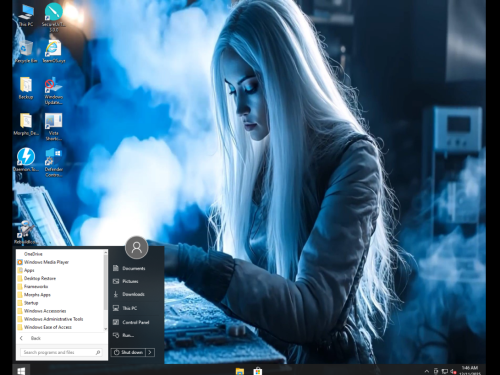This screenshot has height=375, width=500.
Task: Click the safely remove hardware tray icon
Action: point(436,371)
